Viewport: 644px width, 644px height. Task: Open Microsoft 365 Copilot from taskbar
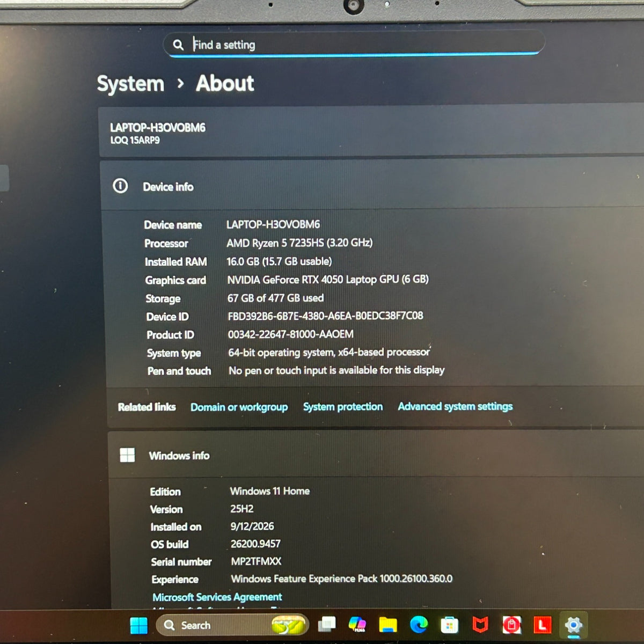(357, 624)
